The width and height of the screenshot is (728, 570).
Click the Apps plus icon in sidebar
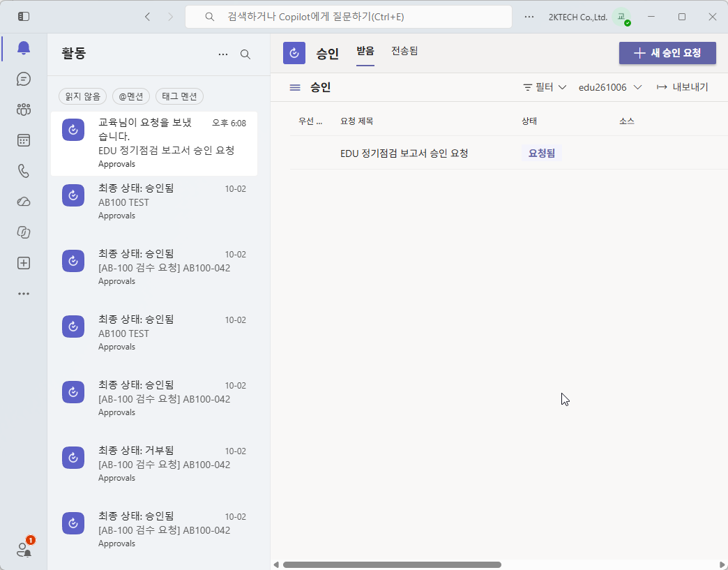click(24, 263)
